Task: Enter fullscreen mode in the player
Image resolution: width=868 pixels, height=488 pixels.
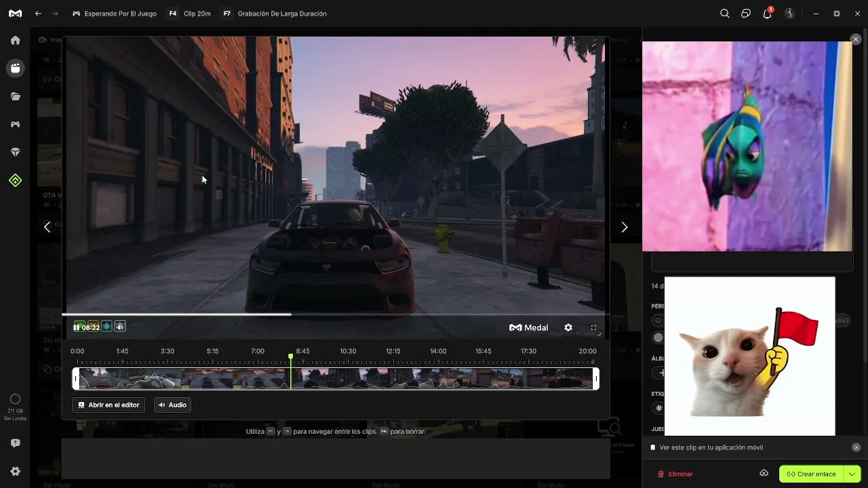Action: [x=593, y=327]
